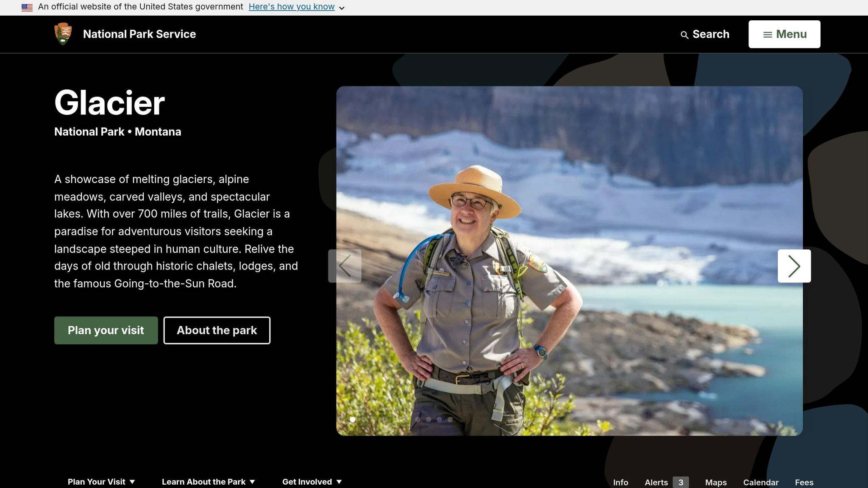View park Alerts
Viewport: 868px width, 488px height.
[x=656, y=482]
